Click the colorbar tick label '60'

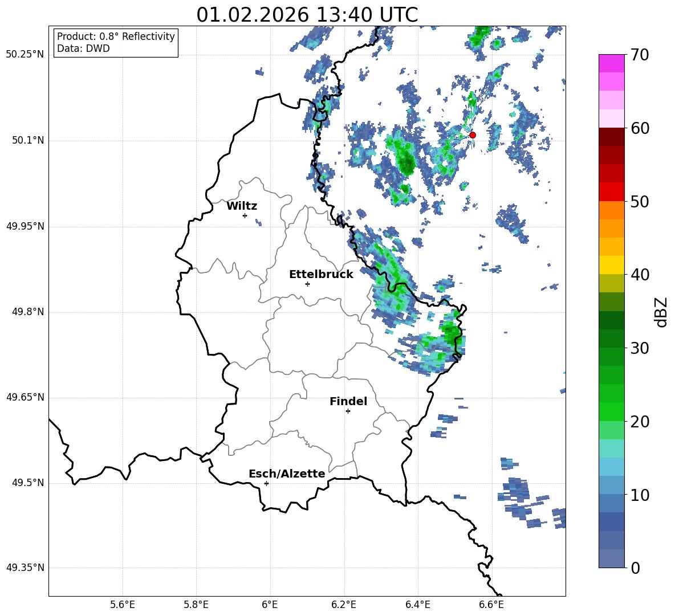pyautogui.click(x=640, y=128)
